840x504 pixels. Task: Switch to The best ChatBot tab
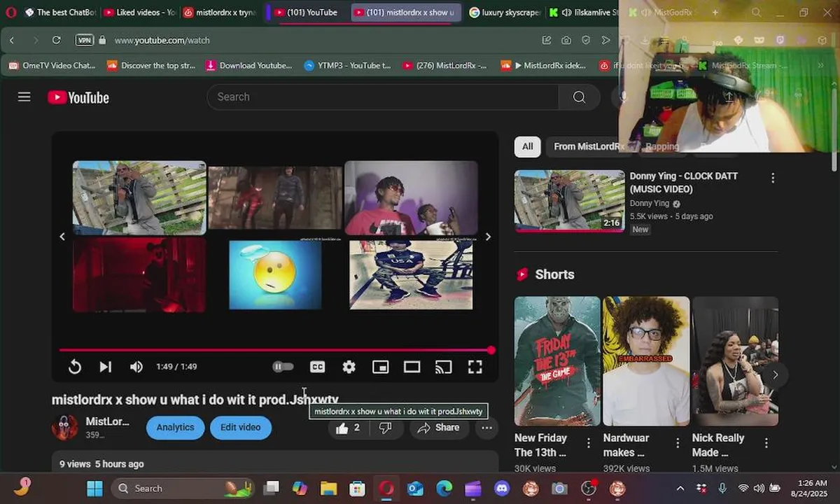pos(60,13)
